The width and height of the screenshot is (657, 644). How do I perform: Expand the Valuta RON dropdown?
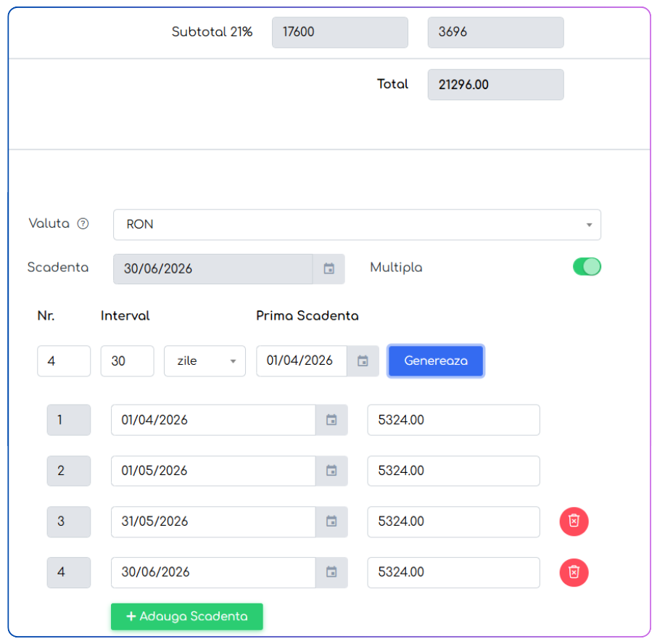(x=357, y=225)
